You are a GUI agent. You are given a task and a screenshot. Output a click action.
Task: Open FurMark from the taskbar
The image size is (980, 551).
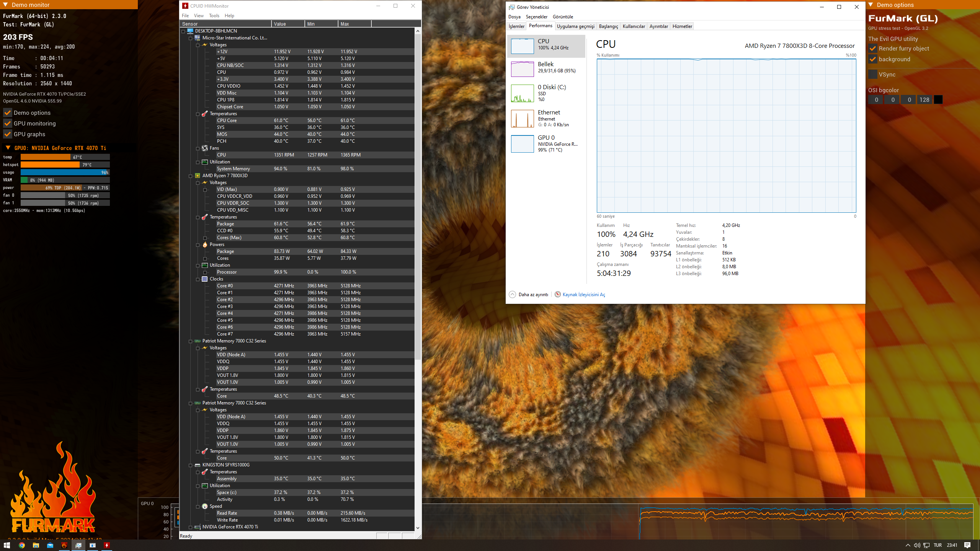tap(64, 545)
